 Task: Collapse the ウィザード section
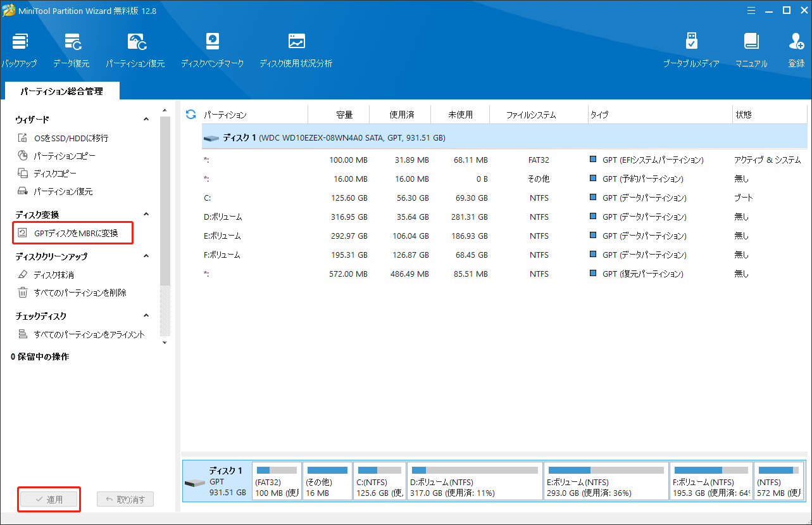click(x=146, y=120)
